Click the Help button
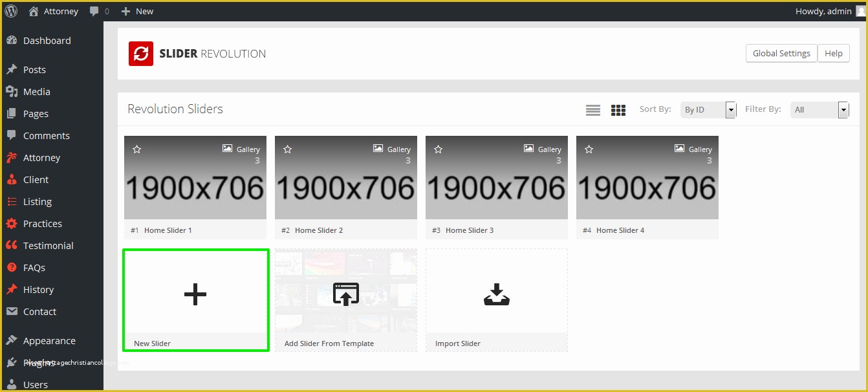Image resolution: width=868 pixels, height=392 pixels. (x=834, y=53)
